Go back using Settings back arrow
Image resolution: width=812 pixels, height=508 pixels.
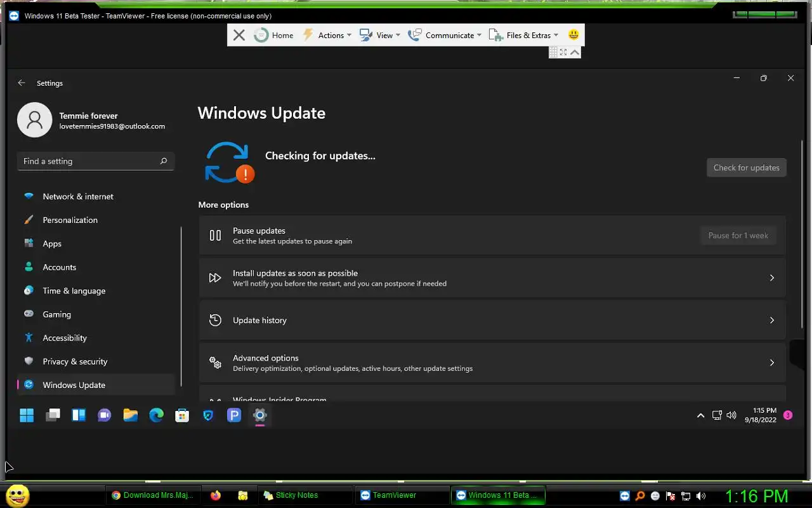tap(22, 83)
